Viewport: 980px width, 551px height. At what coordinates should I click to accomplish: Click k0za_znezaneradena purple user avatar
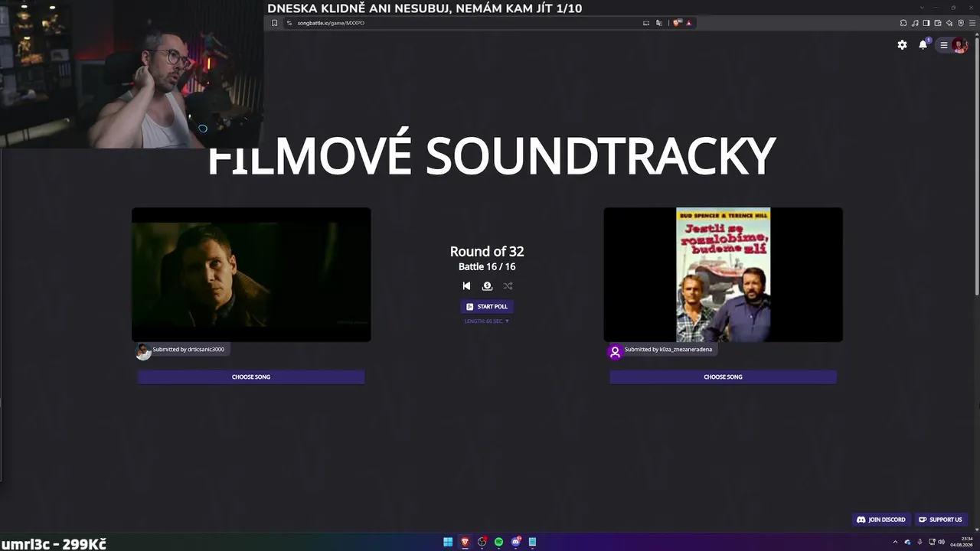pyautogui.click(x=615, y=352)
